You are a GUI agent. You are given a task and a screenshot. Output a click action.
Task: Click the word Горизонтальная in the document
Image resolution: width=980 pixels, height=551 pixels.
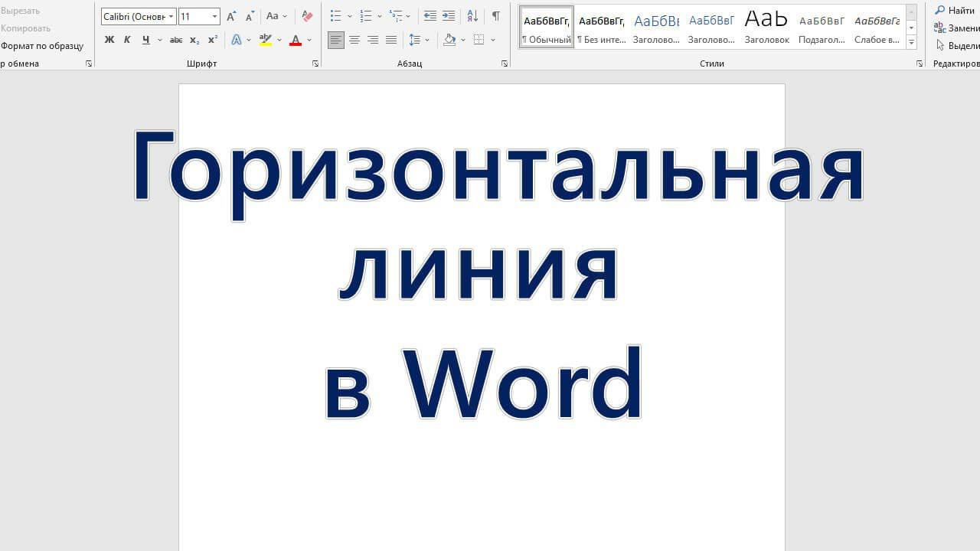point(498,174)
